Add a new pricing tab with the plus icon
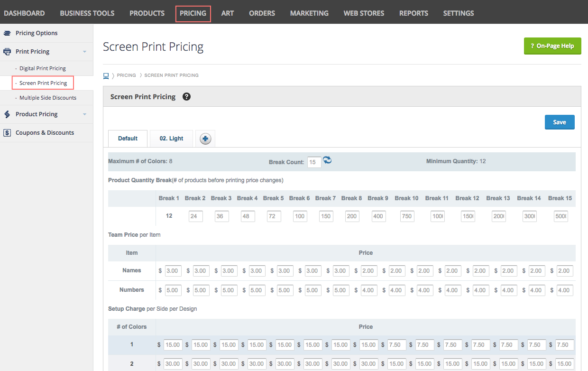588x371 pixels. [205, 138]
